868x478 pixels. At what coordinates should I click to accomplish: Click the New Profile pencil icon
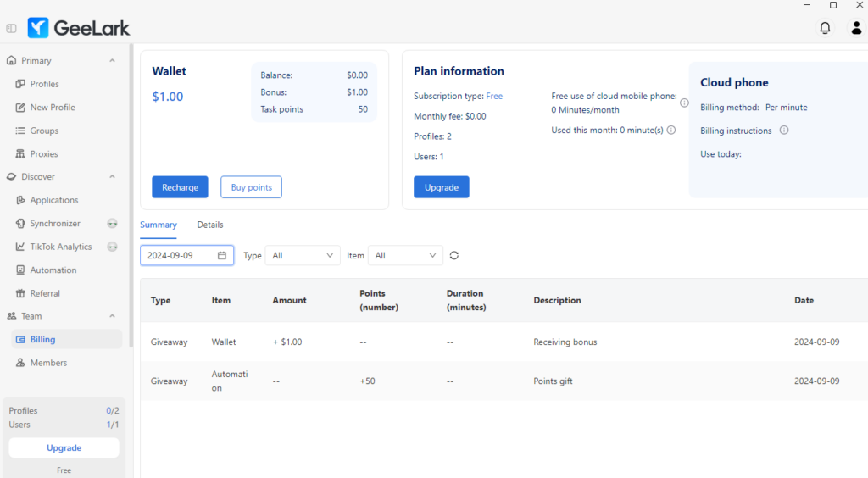20,108
